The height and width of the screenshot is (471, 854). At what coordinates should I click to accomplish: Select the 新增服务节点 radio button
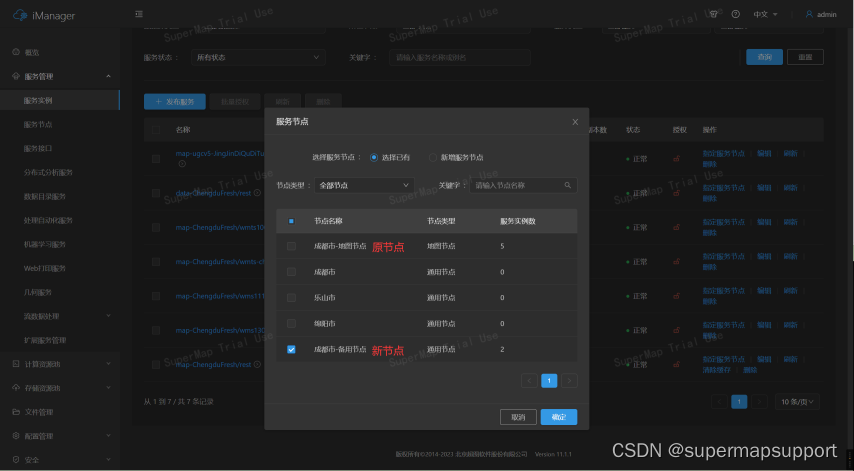point(433,157)
